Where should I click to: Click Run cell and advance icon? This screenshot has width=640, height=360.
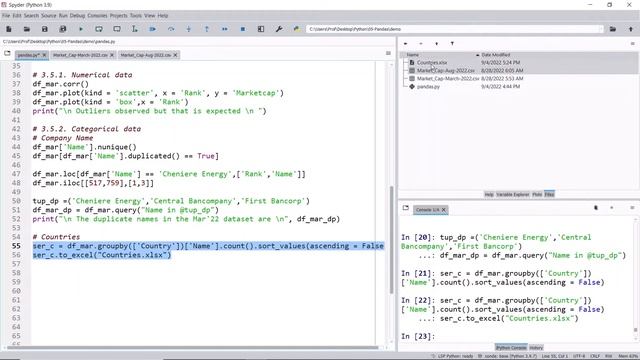point(117,29)
